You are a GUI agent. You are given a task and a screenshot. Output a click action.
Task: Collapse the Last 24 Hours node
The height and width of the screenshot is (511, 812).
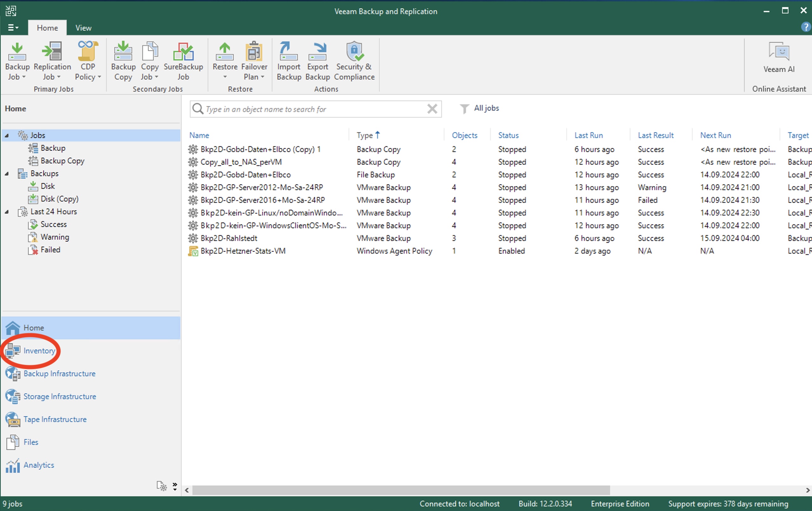(7, 212)
